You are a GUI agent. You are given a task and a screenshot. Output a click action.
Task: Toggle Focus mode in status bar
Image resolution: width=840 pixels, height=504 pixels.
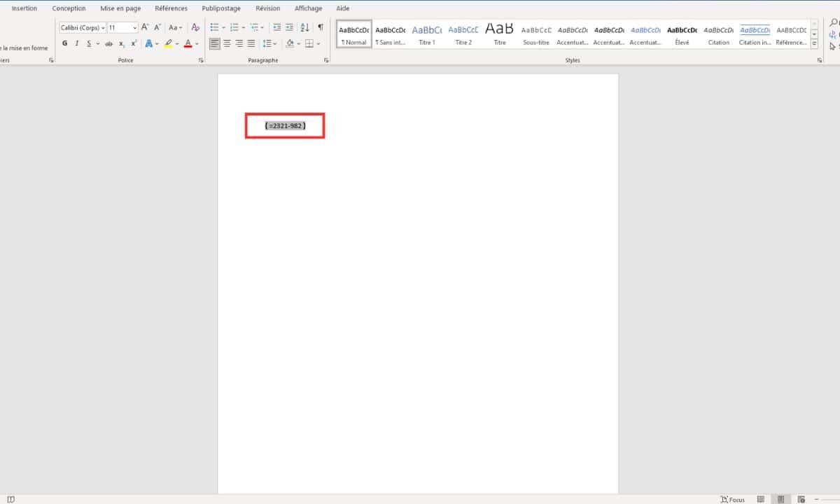tap(733, 500)
